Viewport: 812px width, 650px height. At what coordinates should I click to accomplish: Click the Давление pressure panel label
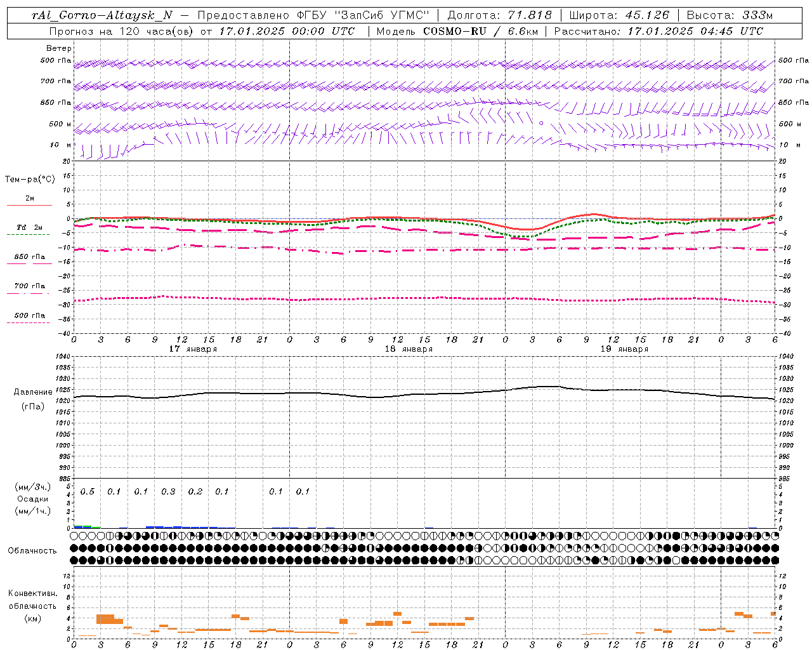pos(33,392)
